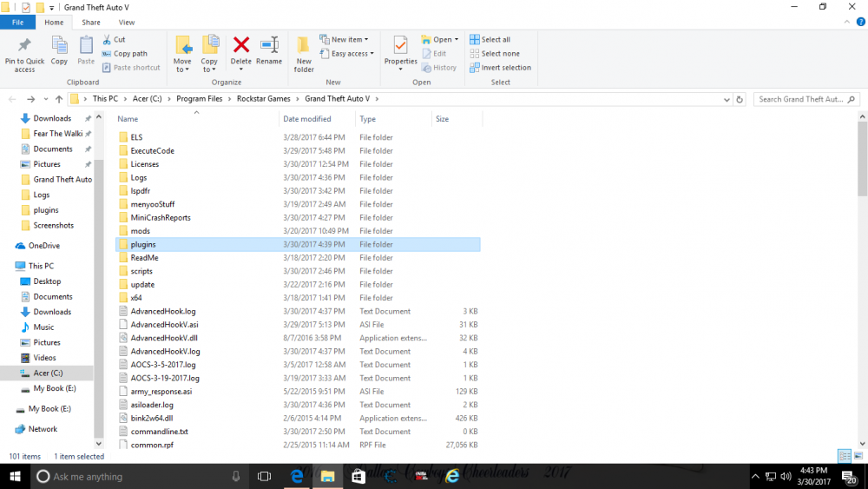Click Invert selection in the ribbon
The width and height of the screenshot is (868, 489).
click(500, 68)
